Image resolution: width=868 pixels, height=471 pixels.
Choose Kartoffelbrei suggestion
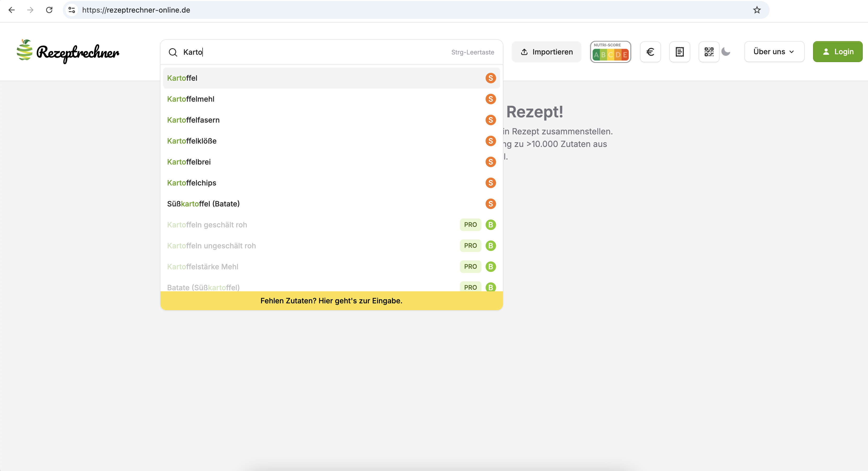click(x=189, y=162)
